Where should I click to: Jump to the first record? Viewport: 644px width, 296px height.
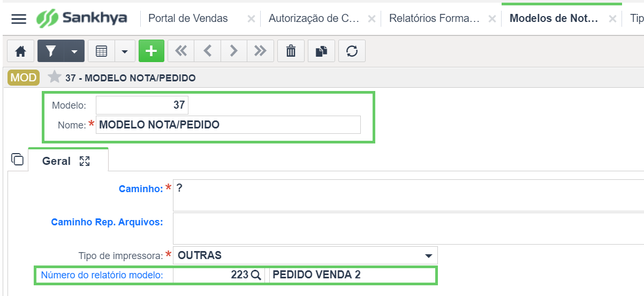coord(181,51)
